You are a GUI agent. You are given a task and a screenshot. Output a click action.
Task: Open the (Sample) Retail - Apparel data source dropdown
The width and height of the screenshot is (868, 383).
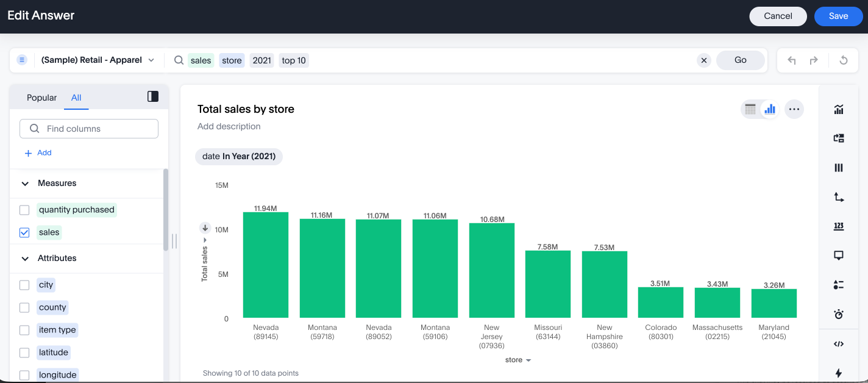[98, 60]
